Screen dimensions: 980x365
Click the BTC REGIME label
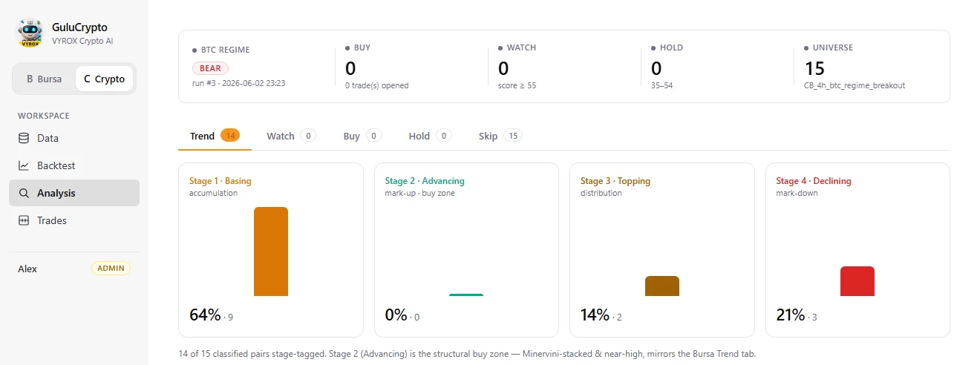point(225,50)
